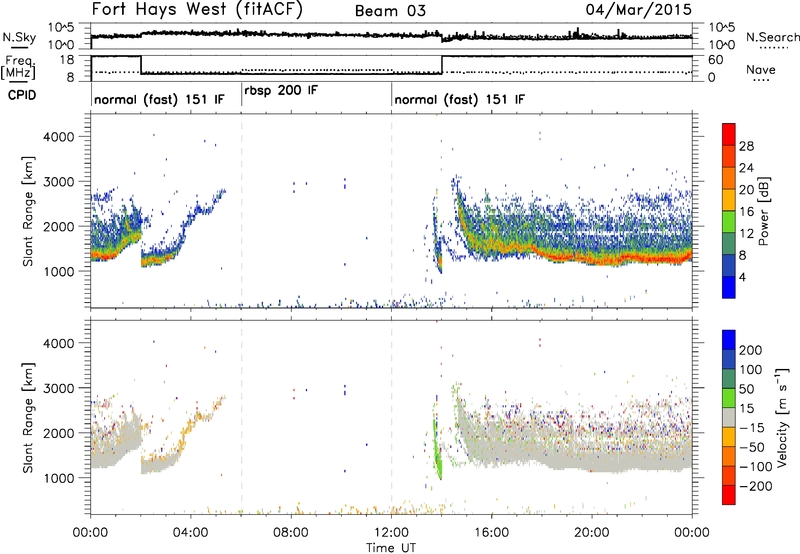Click the "18" frequency tick label
The height and width of the screenshot is (554, 800).
pyautogui.click(x=67, y=60)
